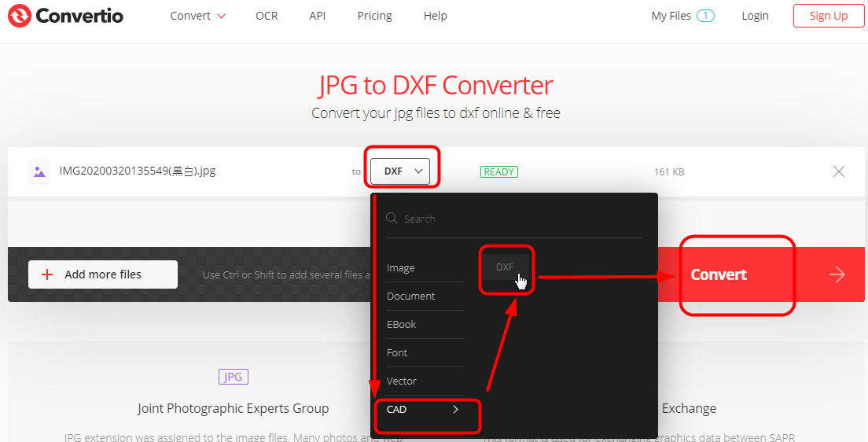Viewport: 868px width, 442px height.
Task: Click Joint Photographic Experts Group heading
Action: pos(233,409)
